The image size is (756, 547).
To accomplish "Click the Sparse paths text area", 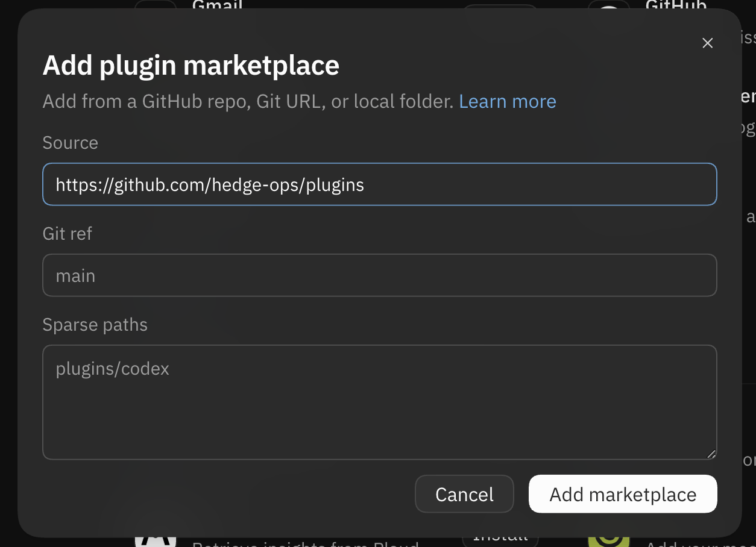I will pos(380,402).
